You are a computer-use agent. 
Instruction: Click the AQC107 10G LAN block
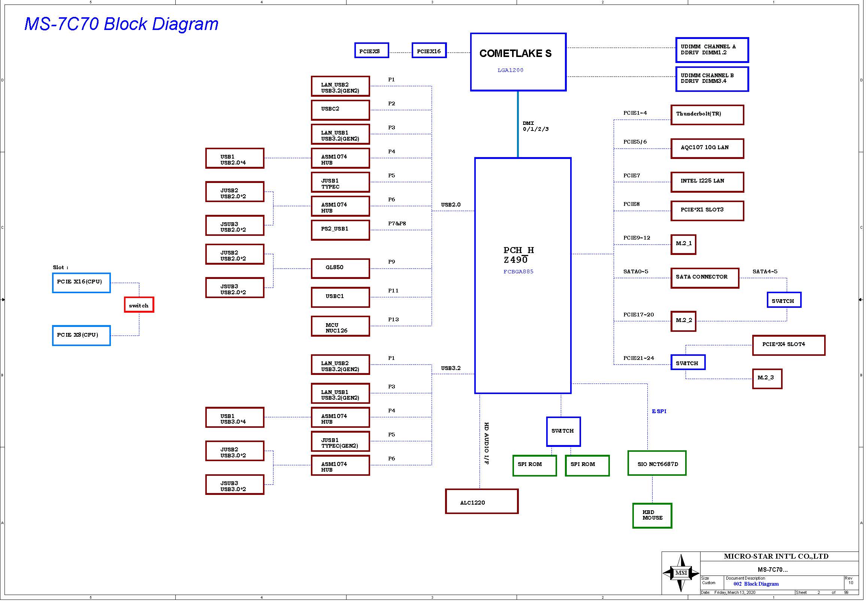(707, 148)
